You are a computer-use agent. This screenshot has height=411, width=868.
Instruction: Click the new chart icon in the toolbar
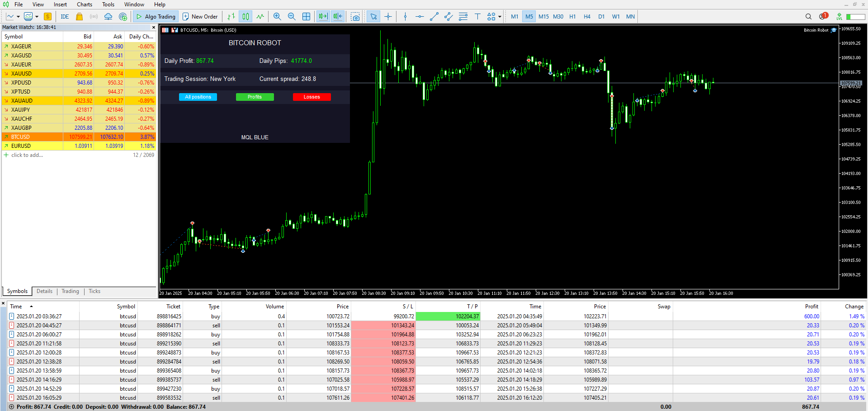click(x=10, y=17)
